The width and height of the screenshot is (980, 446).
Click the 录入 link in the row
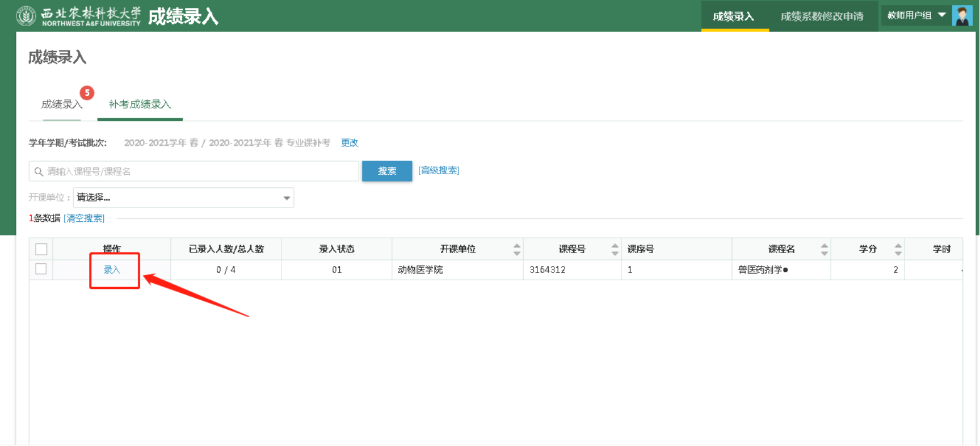tap(112, 270)
